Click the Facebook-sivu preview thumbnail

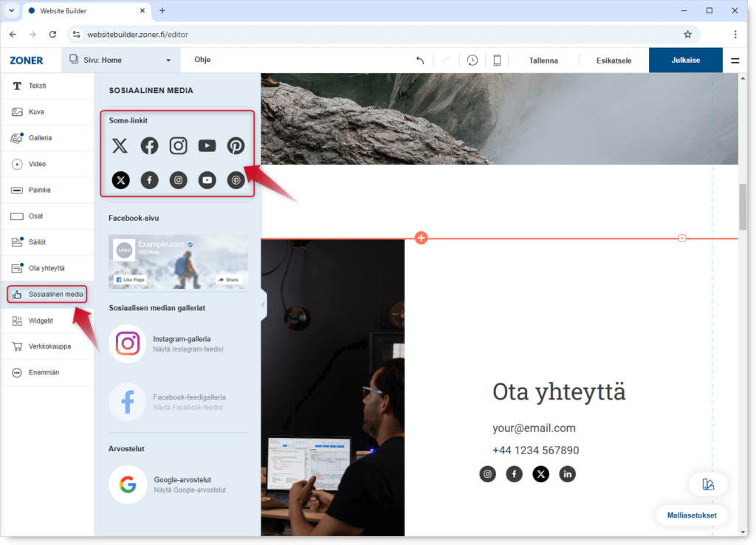pyautogui.click(x=178, y=261)
